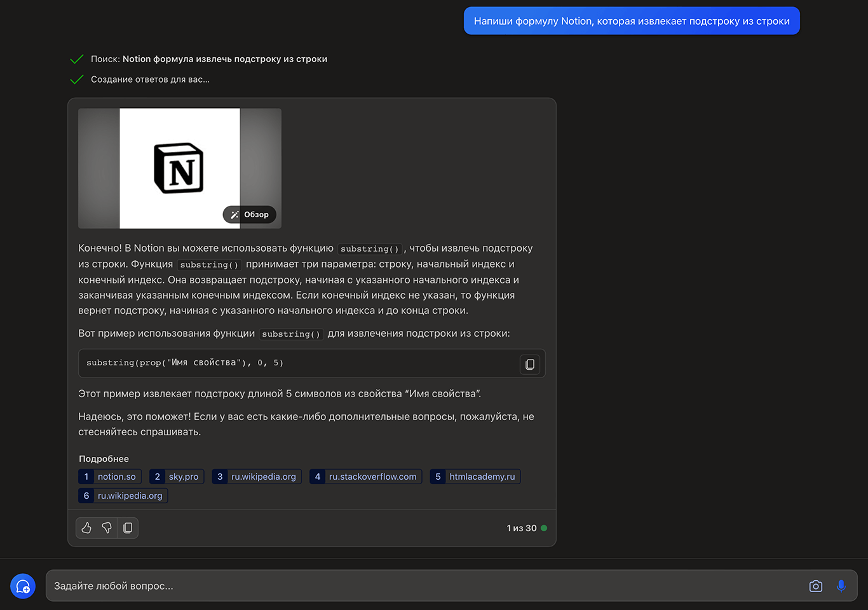Click the thumbs down dislike icon
This screenshot has height=610, width=868.
[107, 528]
